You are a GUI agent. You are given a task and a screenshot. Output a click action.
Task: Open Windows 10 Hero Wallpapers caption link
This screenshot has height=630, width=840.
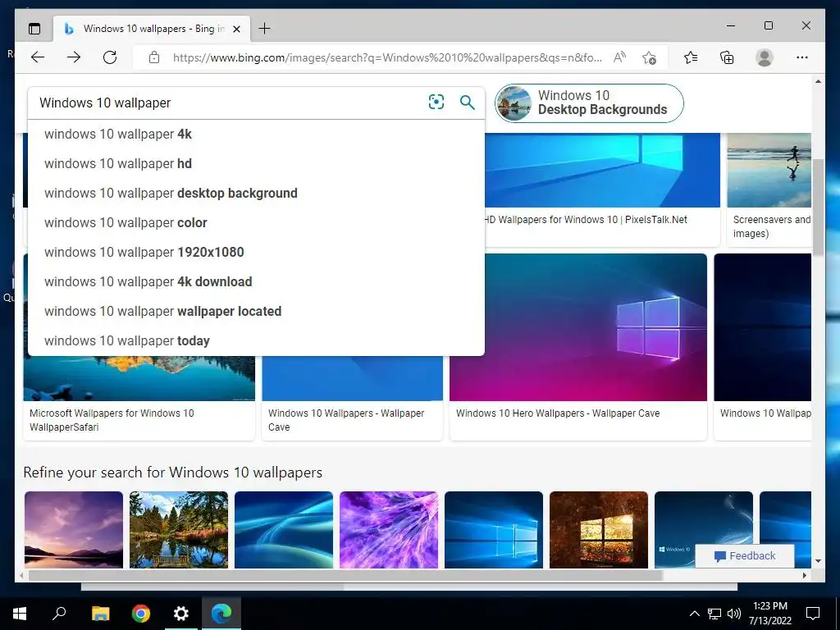click(x=558, y=413)
